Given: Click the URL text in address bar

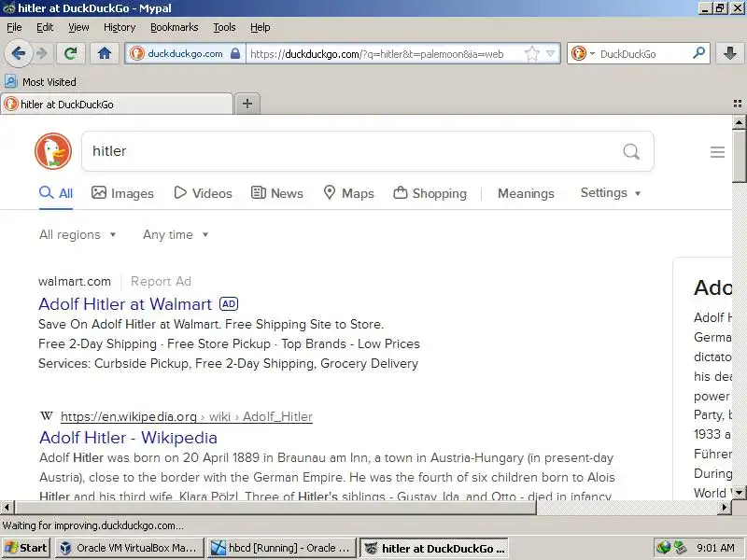Looking at the screenshot, I should click(377, 54).
